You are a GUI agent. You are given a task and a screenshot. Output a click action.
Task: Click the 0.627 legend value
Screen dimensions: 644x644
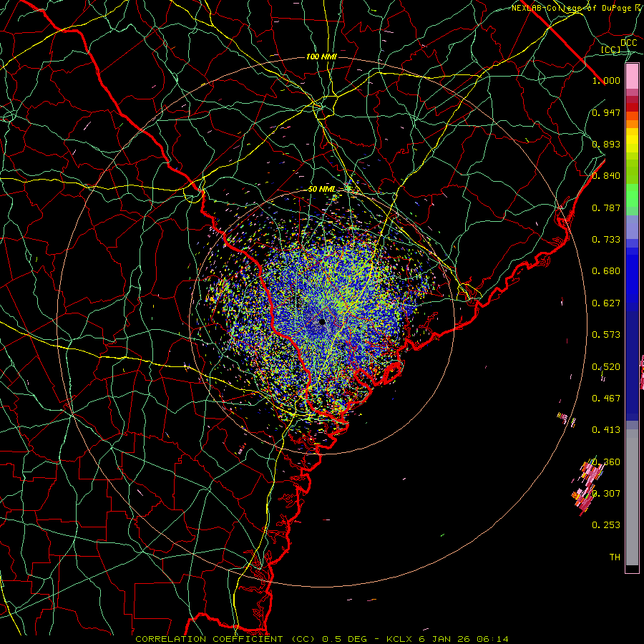point(606,303)
